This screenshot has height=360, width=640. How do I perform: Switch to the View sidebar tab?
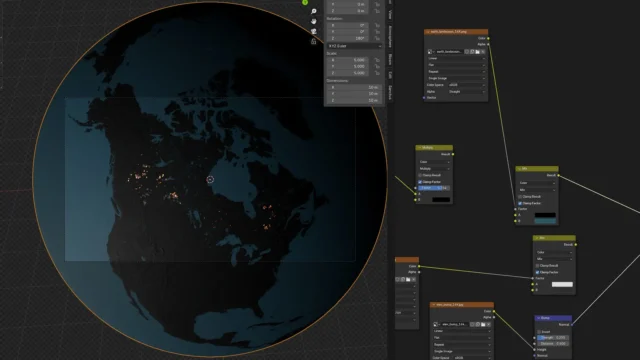390,15
